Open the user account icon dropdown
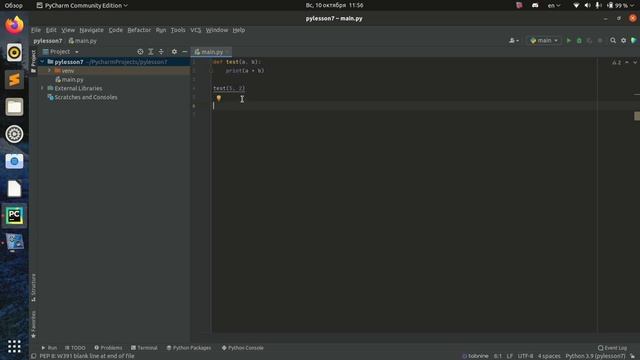Viewport: 640px width, 360px height. 513,40
